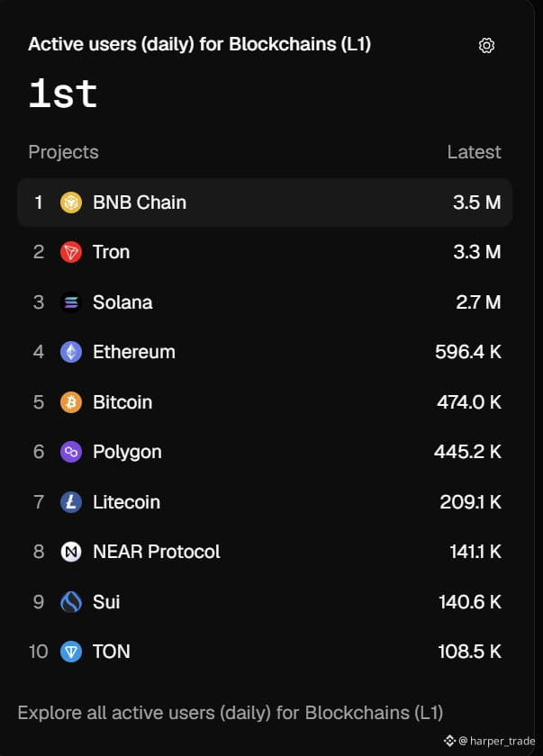Open the Tron project name
The height and width of the screenshot is (756, 543).
point(111,252)
